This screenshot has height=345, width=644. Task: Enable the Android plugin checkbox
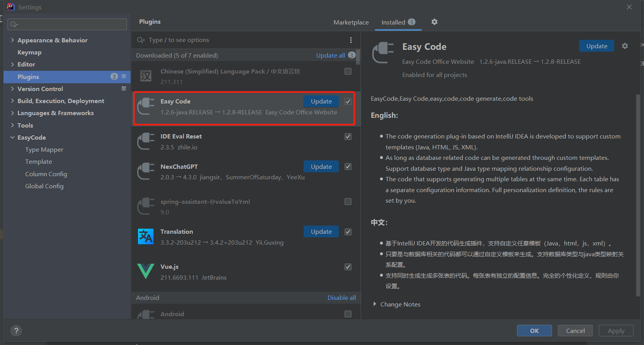[348, 314]
